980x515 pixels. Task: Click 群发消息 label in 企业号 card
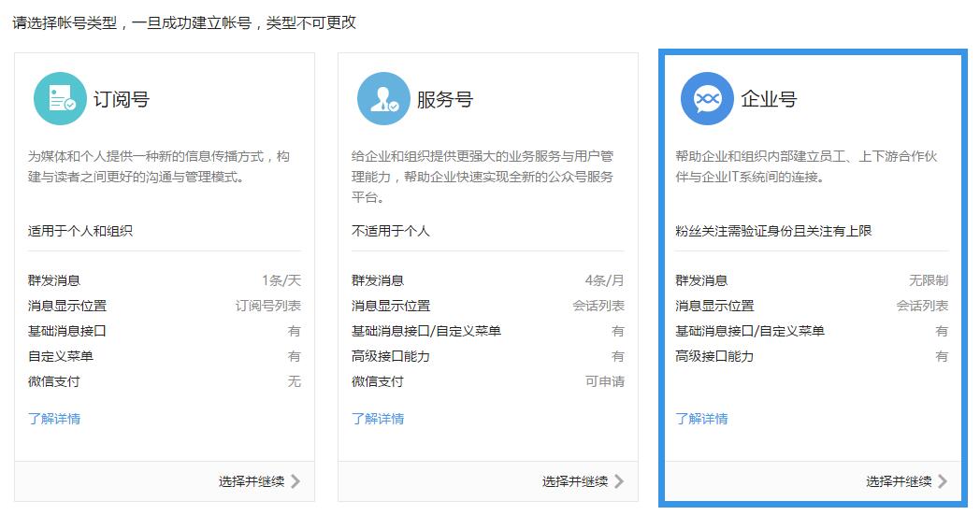click(x=702, y=280)
